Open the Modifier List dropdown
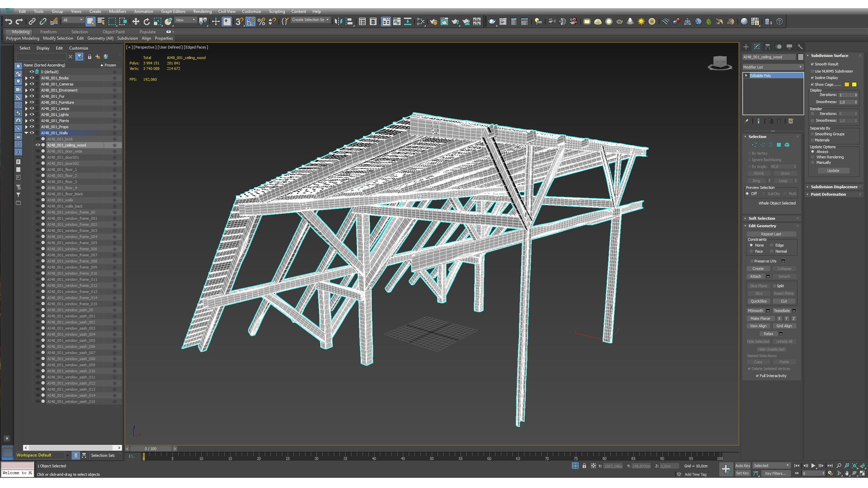868x488 pixels. click(x=772, y=67)
